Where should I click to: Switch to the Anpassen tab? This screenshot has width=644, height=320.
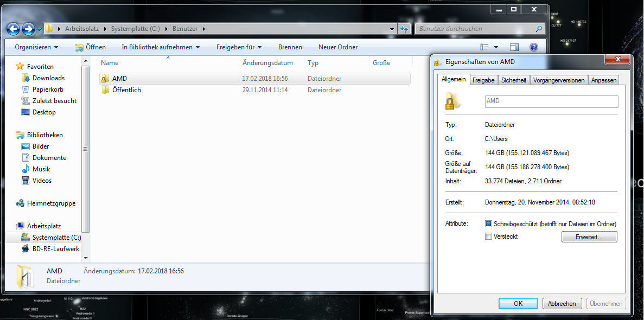[x=604, y=80]
